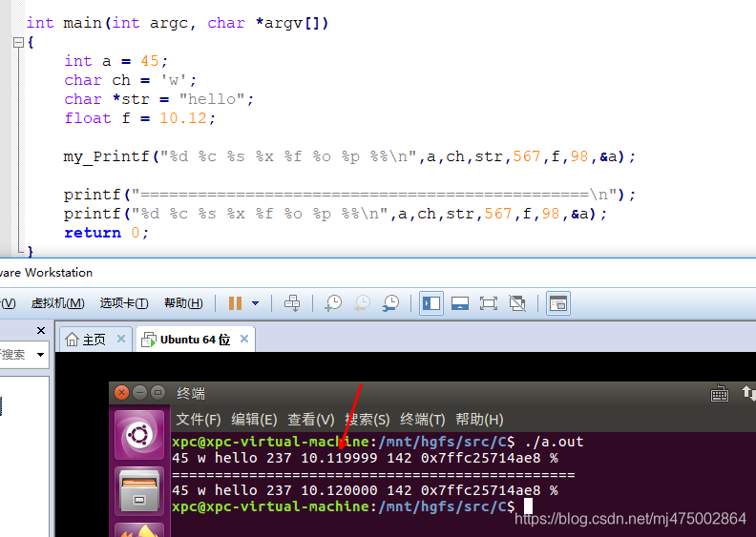
Task: Open terminal 编辑(E) menu
Action: pos(254,420)
